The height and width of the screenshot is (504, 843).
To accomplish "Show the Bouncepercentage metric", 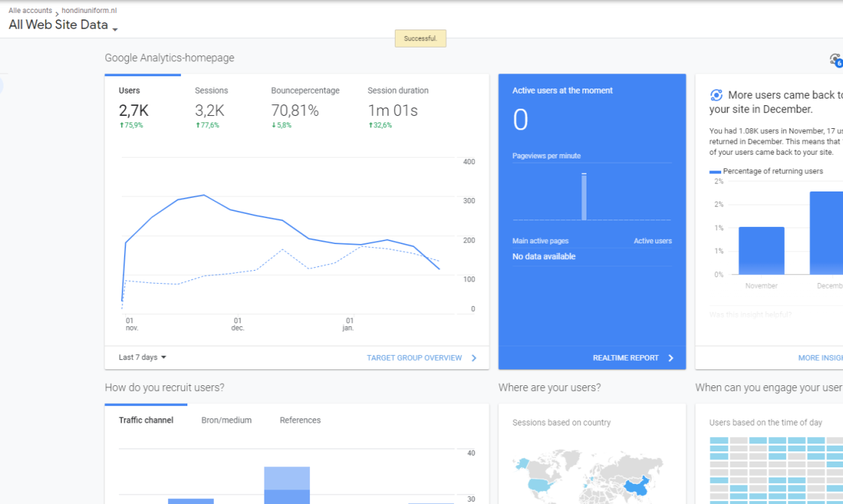I will 305,91.
